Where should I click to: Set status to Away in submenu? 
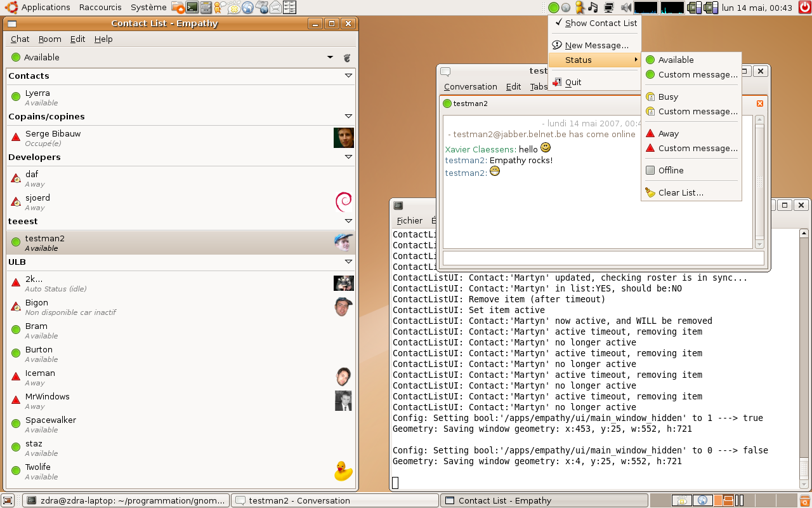pos(691,133)
